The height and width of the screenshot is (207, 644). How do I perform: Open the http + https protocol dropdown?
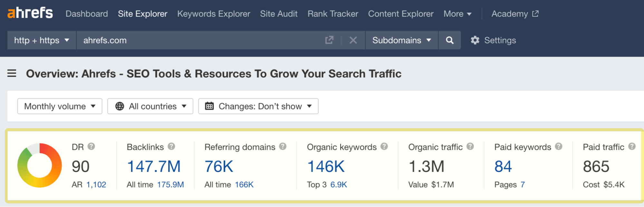[x=42, y=40]
